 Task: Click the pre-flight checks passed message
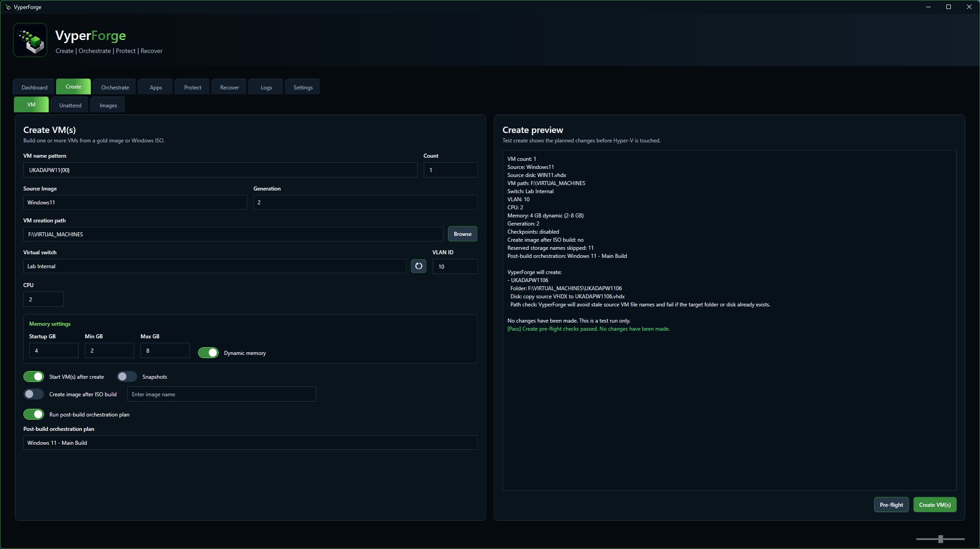pos(589,329)
